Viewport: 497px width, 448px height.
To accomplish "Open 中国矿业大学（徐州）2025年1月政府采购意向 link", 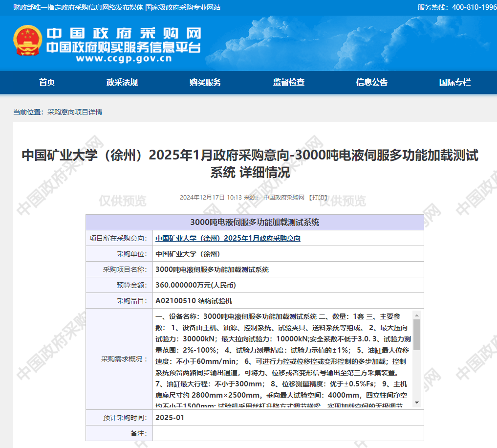I will coord(228,238).
